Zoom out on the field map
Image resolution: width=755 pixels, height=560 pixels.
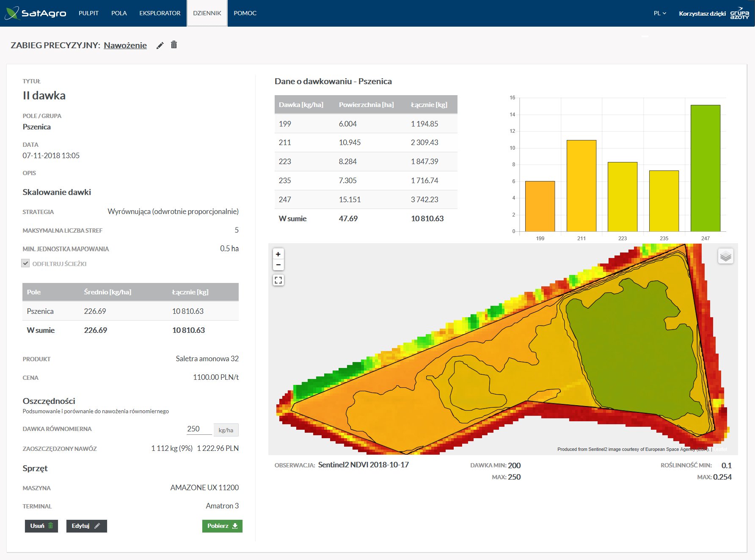(x=278, y=265)
